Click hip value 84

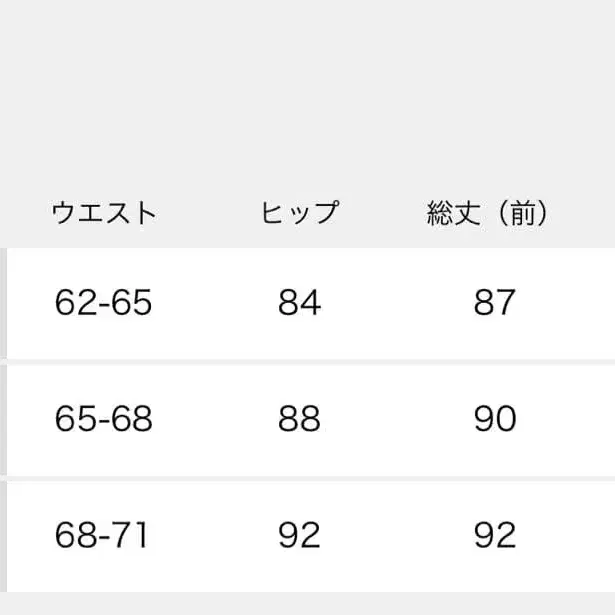coord(300,302)
